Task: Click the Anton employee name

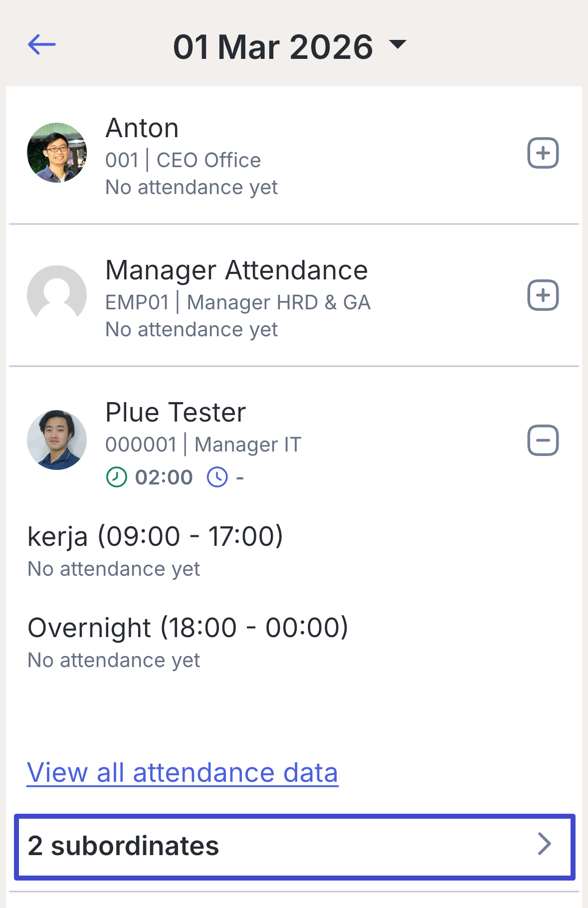Action: [142, 128]
